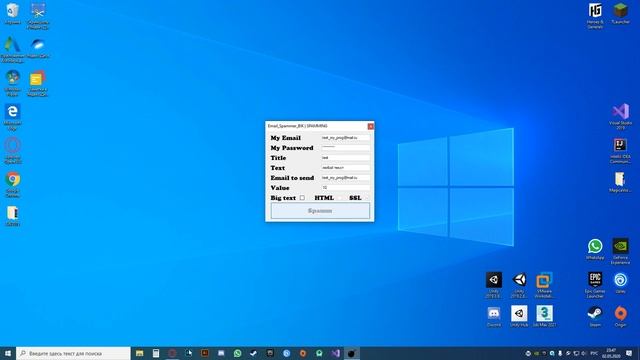640x360 pixels.
Task: Click into the Text input field
Action: click(345, 168)
